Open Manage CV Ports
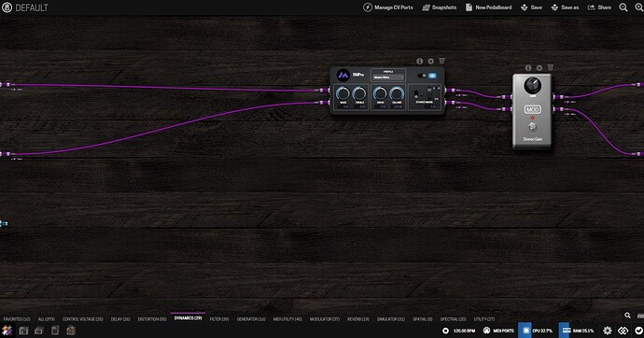This screenshot has height=338, width=644. coord(388,7)
